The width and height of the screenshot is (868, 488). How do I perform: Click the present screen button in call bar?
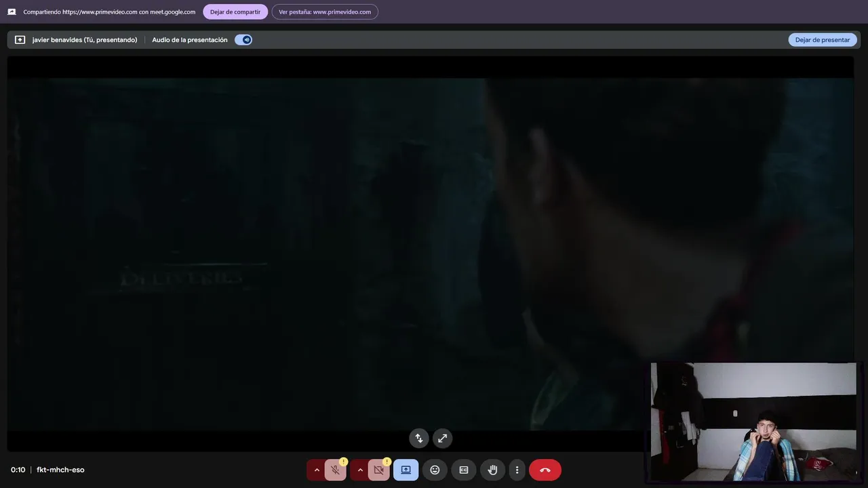click(406, 470)
